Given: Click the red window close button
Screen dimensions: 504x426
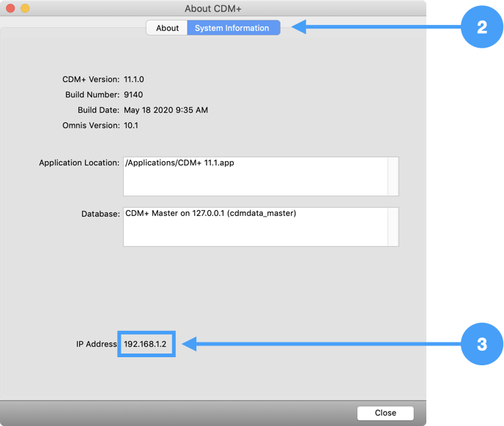Looking at the screenshot, I should click(x=10, y=8).
